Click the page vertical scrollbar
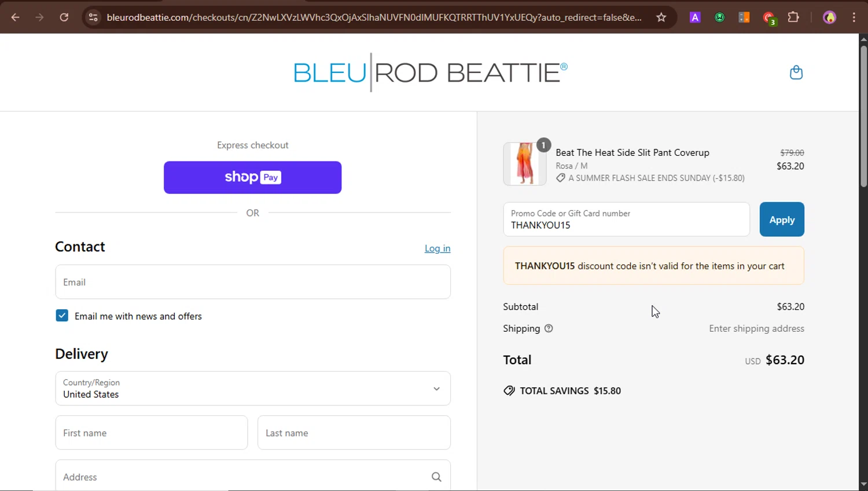 (x=863, y=116)
